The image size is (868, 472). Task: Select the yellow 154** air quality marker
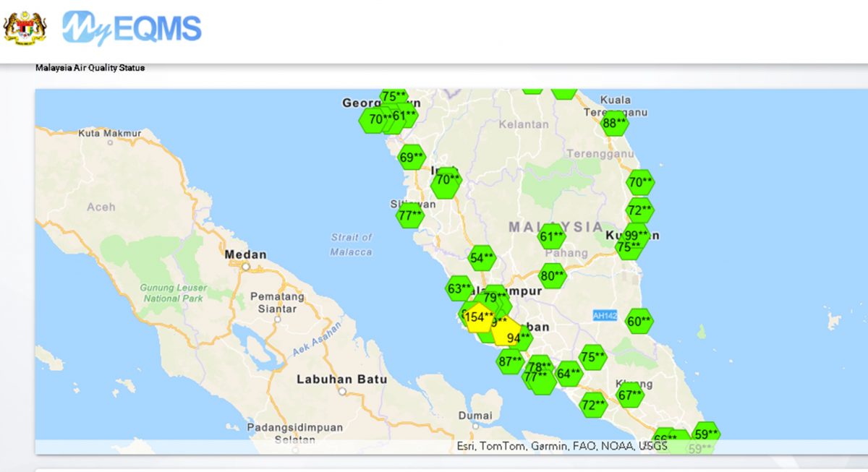click(478, 317)
